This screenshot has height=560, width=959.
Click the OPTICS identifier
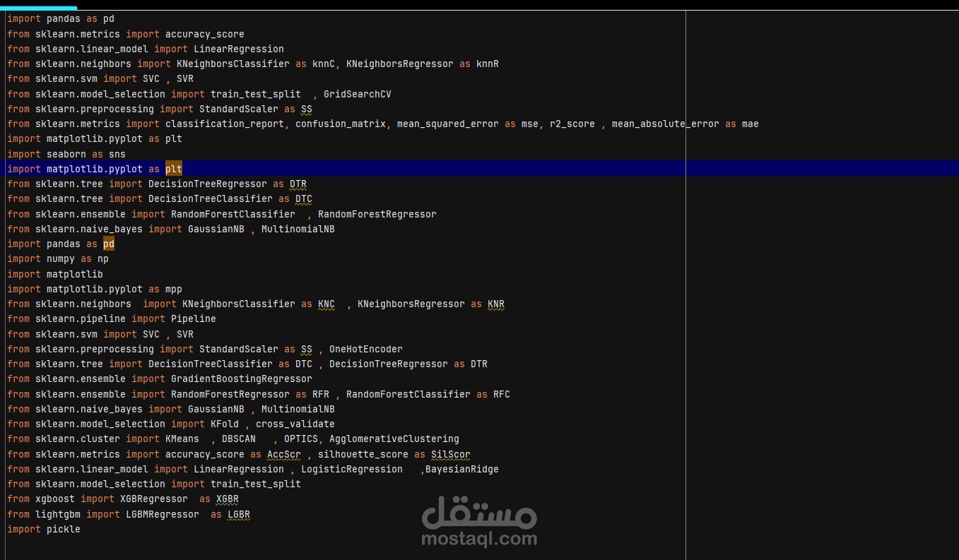point(301,439)
